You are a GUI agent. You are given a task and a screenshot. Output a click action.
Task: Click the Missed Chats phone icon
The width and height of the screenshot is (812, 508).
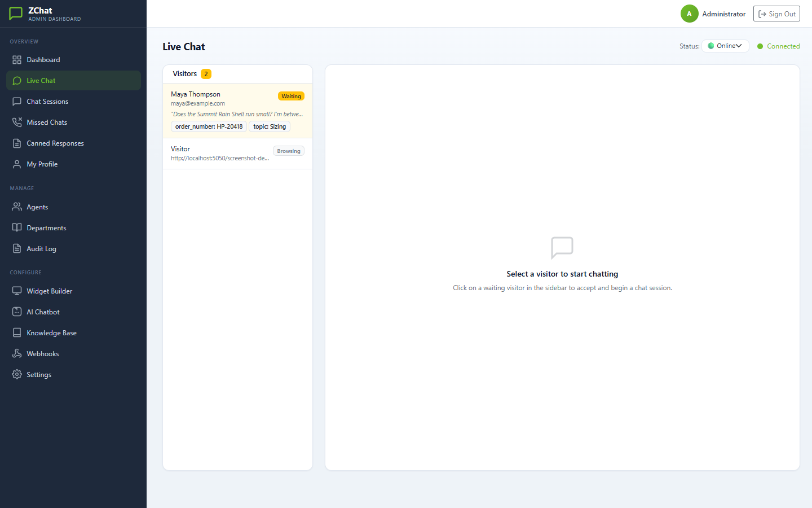[17, 122]
